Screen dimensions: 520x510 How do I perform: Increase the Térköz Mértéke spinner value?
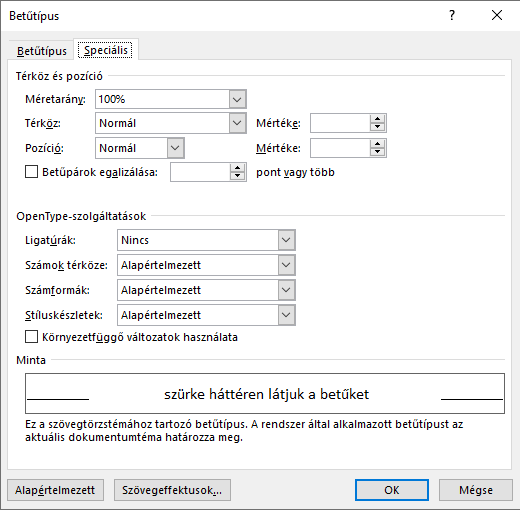coord(377,119)
